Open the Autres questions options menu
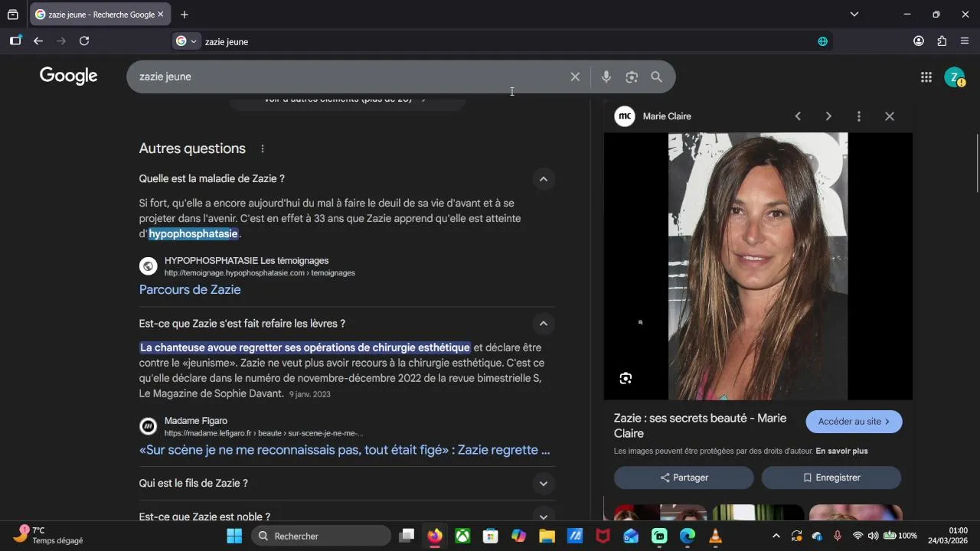 click(263, 148)
